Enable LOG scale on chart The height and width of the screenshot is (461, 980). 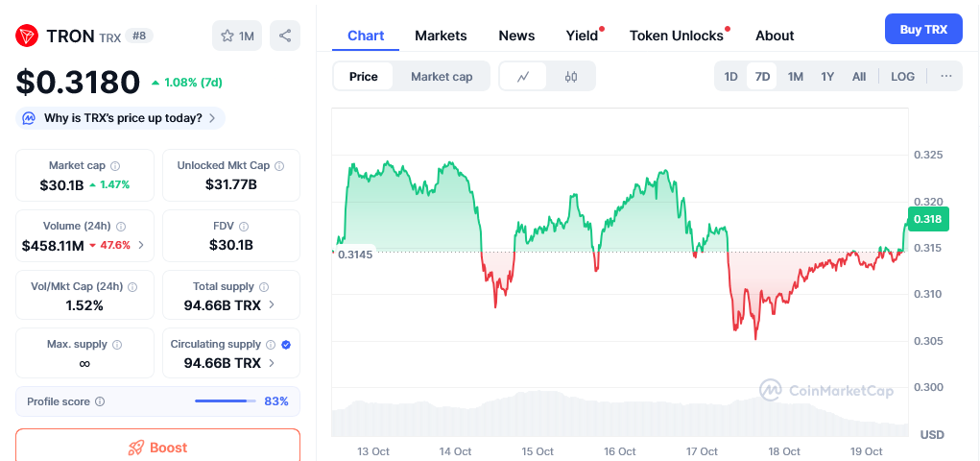tap(902, 77)
